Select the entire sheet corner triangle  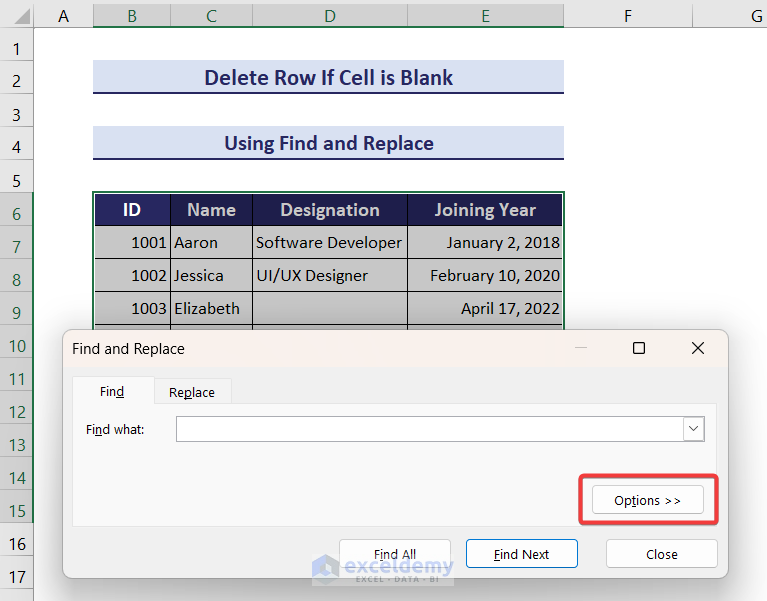[x=17, y=15]
